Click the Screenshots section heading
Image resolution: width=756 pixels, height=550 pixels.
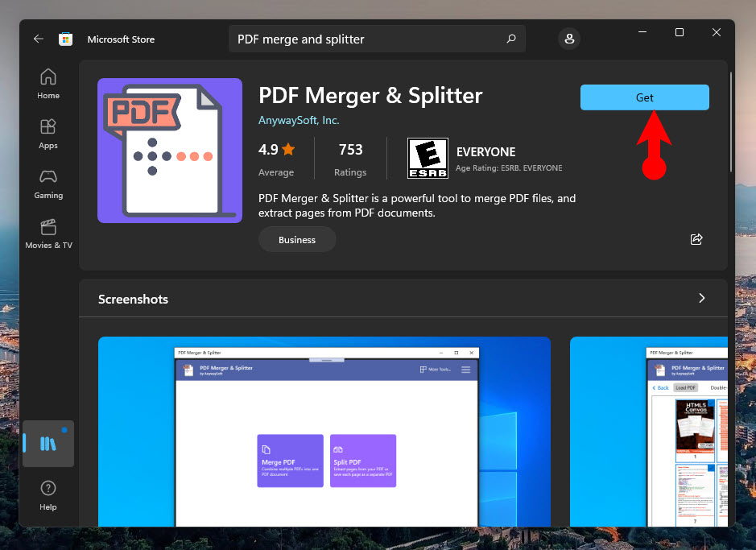coord(133,299)
